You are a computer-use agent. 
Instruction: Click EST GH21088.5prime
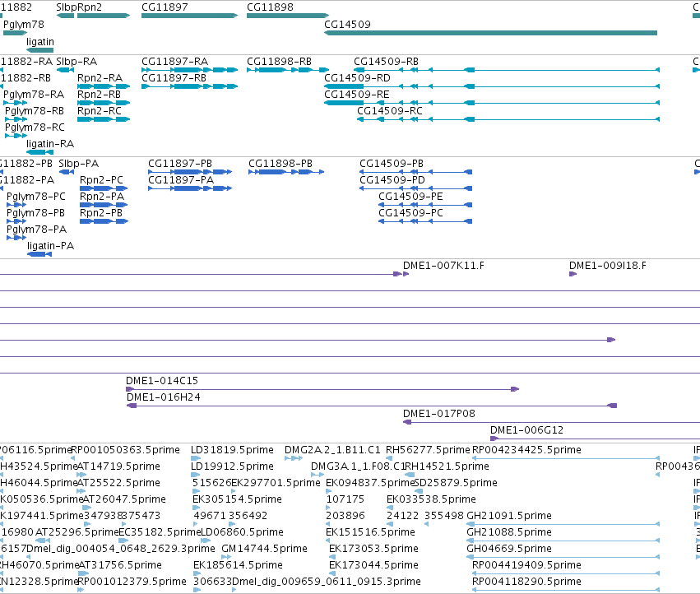click(x=509, y=532)
